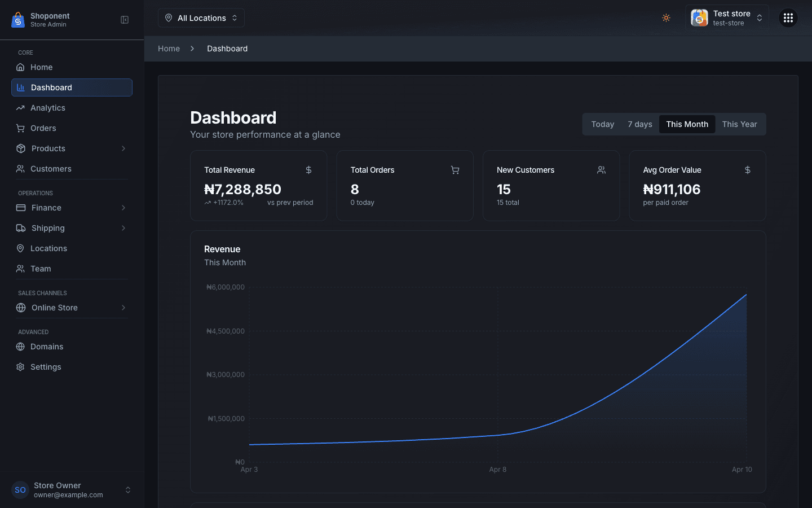
Task: Click the cart icon on Total Orders card
Action: 455,170
